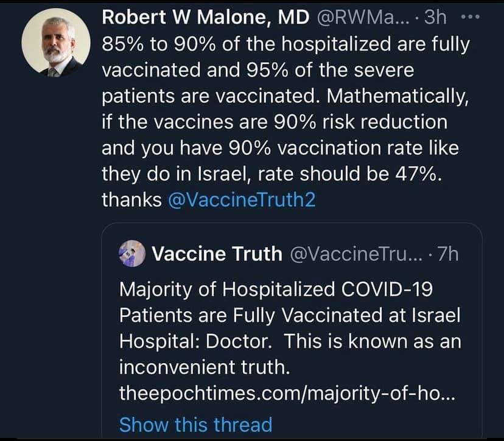Open the Robert W Malone, MD display name

[x=205, y=18]
